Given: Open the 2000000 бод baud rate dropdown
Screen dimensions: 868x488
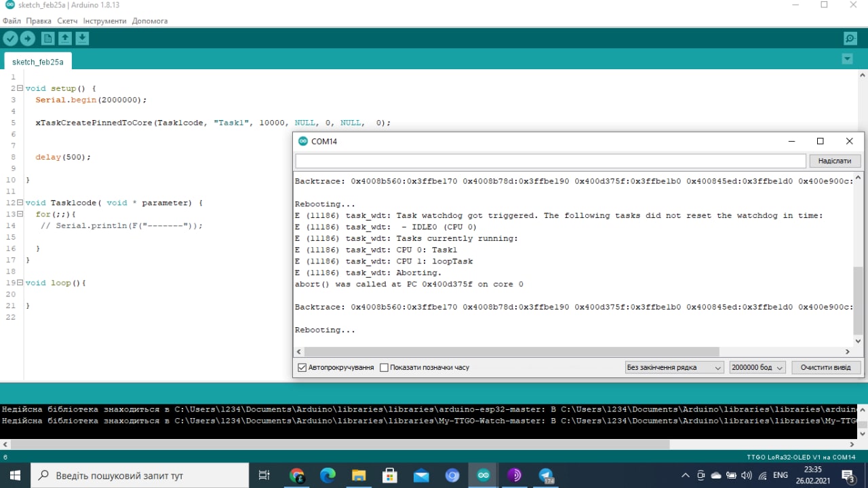Looking at the screenshot, I should pyautogui.click(x=757, y=367).
